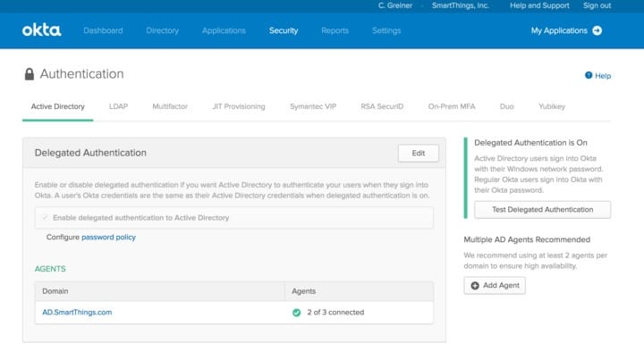Switch to the Multifactor tab
The height and width of the screenshot is (360, 644).
pos(170,106)
